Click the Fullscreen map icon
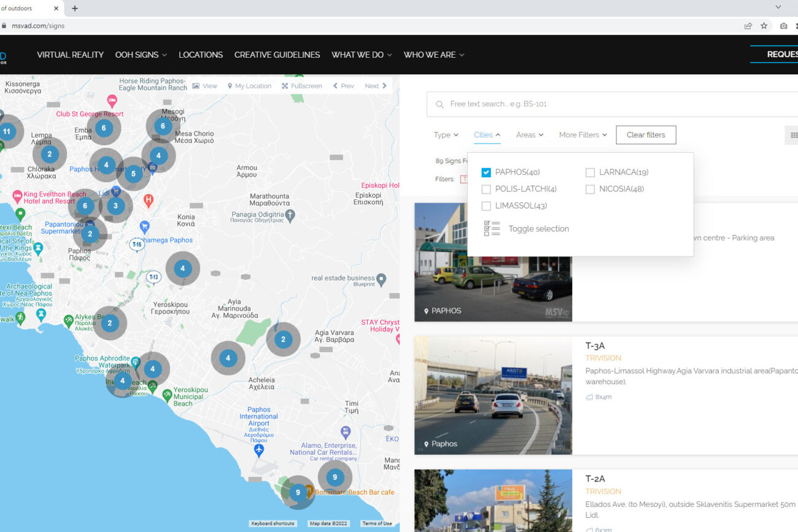This screenshot has width=798, height=532. pos(285,86)
